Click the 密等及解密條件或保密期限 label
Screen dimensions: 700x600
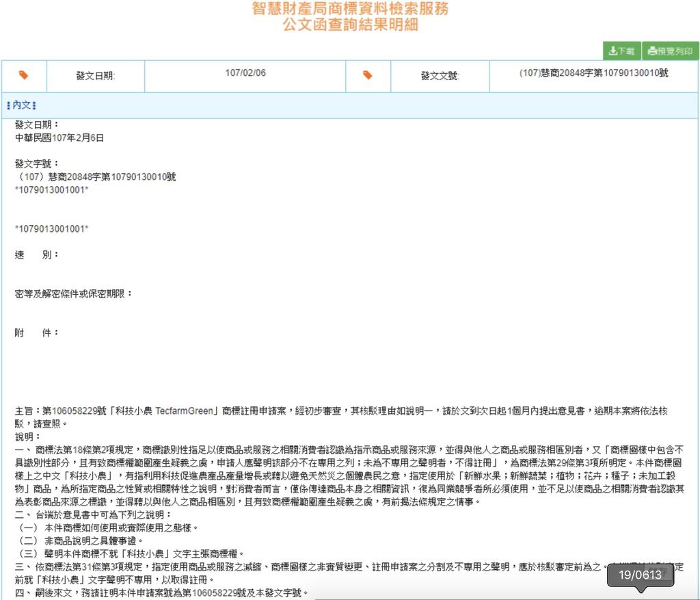pyautogui.click(x=74, y=294)
